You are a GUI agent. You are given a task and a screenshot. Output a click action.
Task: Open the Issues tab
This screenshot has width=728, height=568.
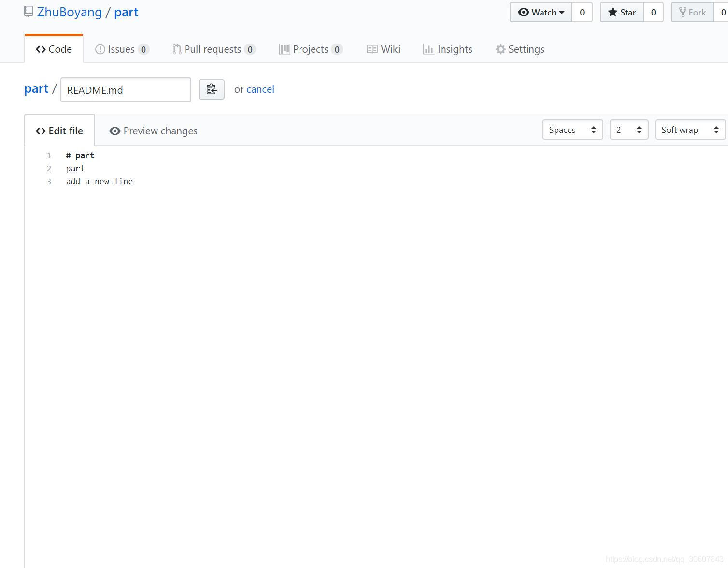tap(122, 49)
